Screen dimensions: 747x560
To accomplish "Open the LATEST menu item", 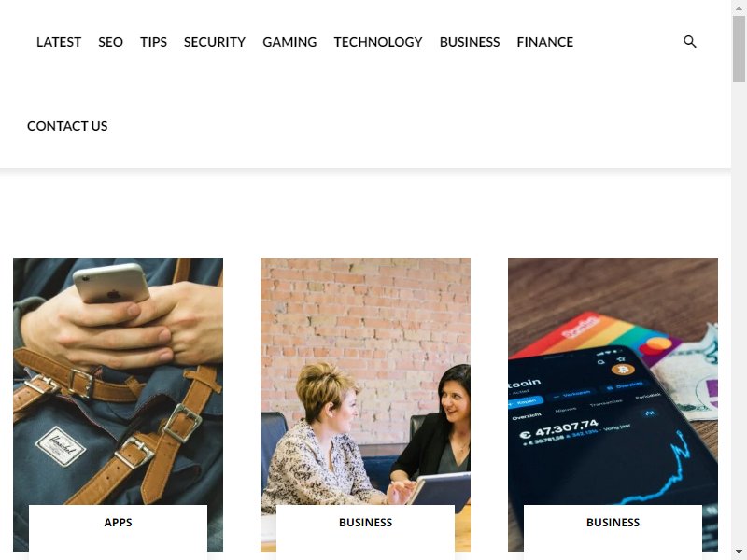I will 59,42.
